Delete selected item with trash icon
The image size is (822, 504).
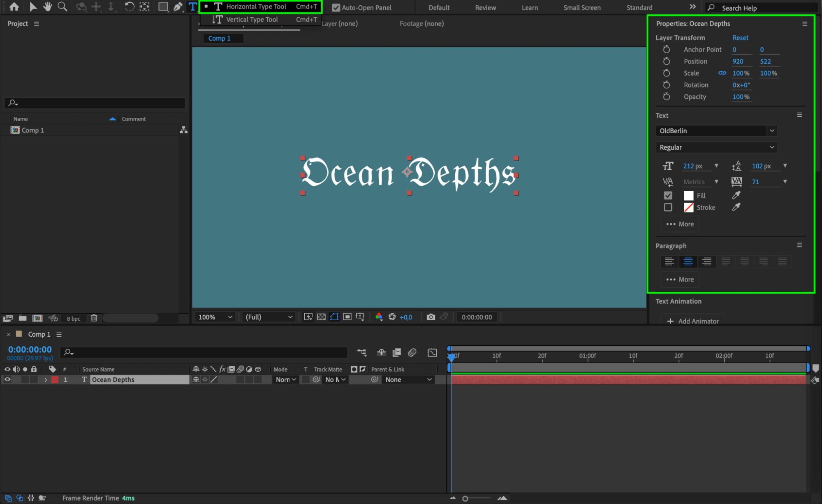pos(94,318)
